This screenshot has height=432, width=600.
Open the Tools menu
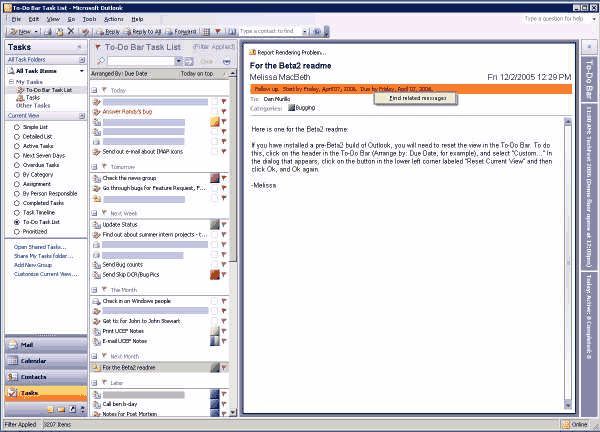point(90,19)
